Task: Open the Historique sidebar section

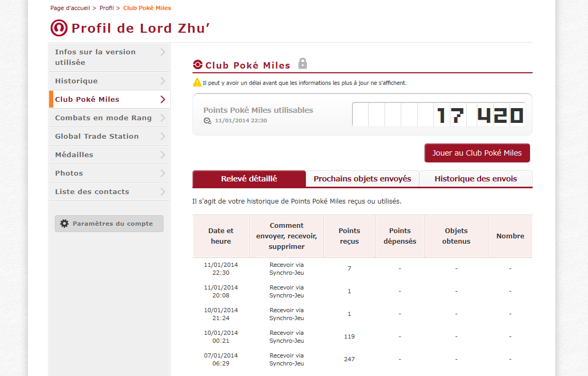Action: (110, 81)
